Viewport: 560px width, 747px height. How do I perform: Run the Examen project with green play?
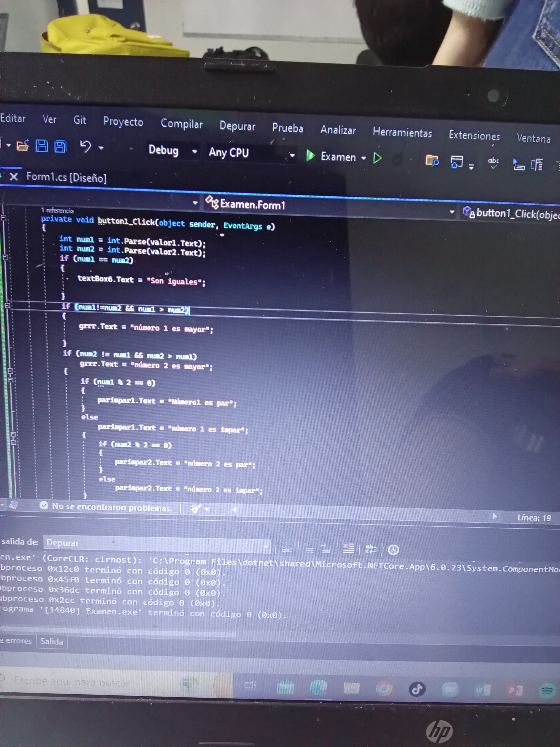click(310, 156)
